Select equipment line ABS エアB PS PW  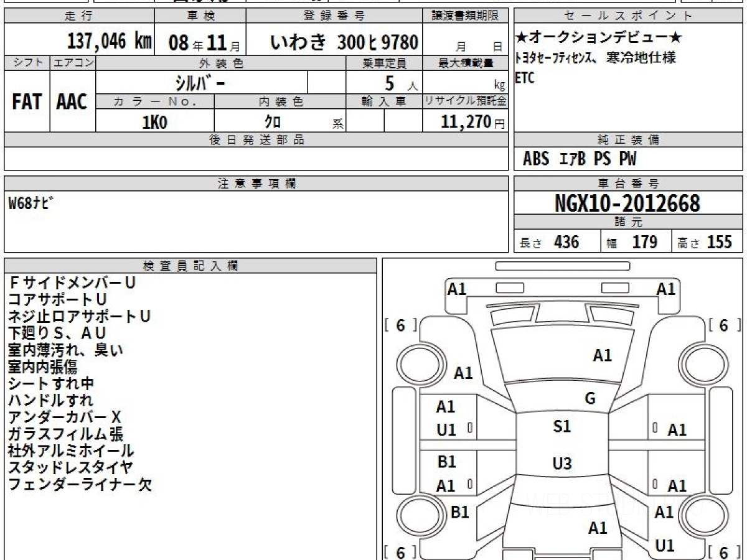pos(580,159)
